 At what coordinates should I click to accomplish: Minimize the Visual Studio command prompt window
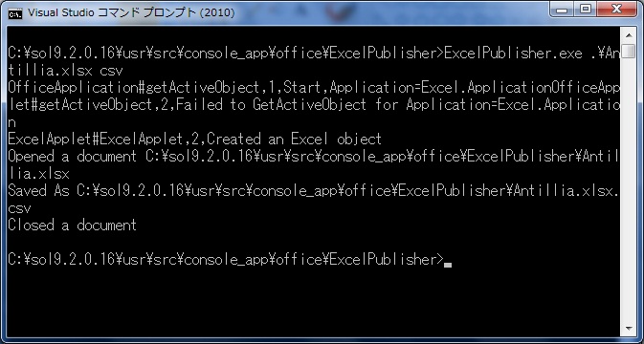tap(563, 9)
